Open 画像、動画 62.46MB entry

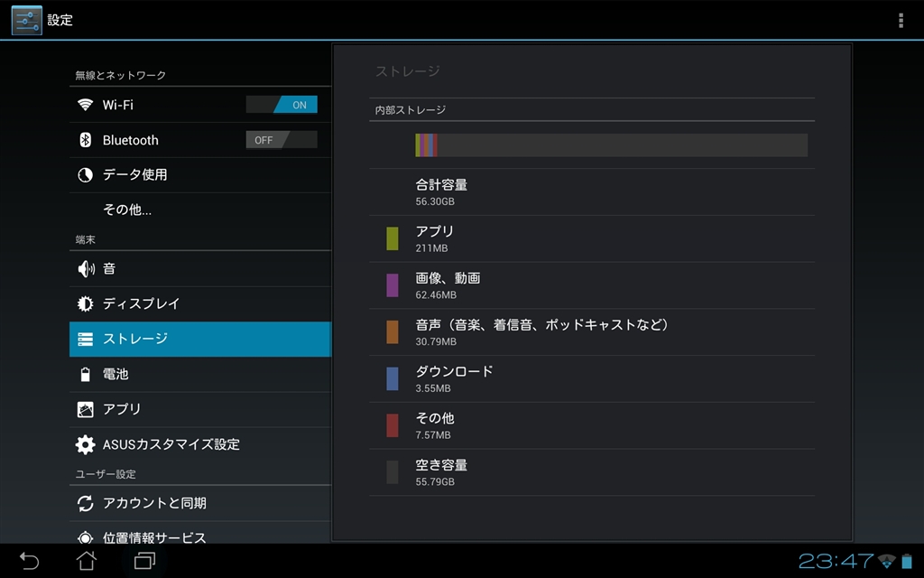click(x=592, y=285)
